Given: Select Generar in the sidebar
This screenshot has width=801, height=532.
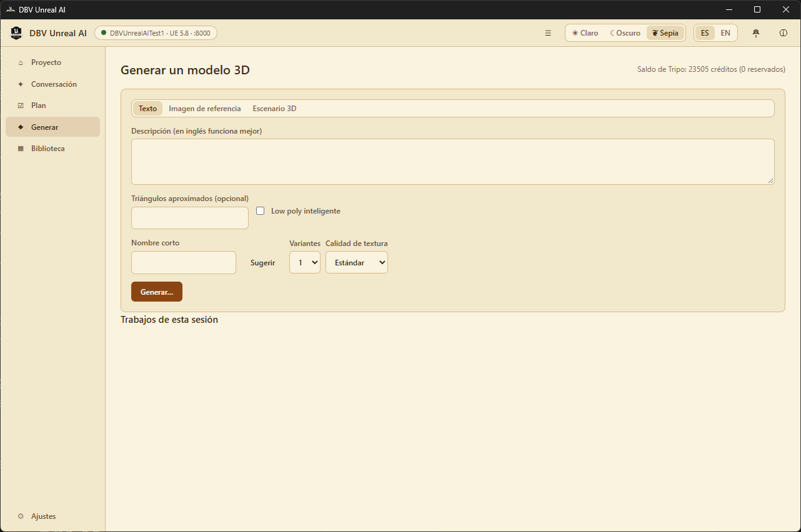Looking at the screenshot, I should click(x=52, y=127).
